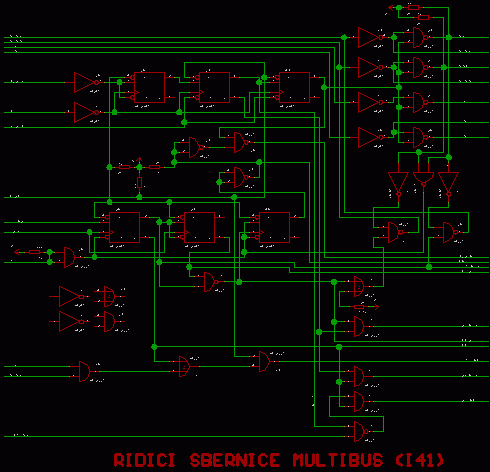Viewport: 490px width, 472px height.
Task: Select the first flip-flop in the lower row
Action: [124, 227]
